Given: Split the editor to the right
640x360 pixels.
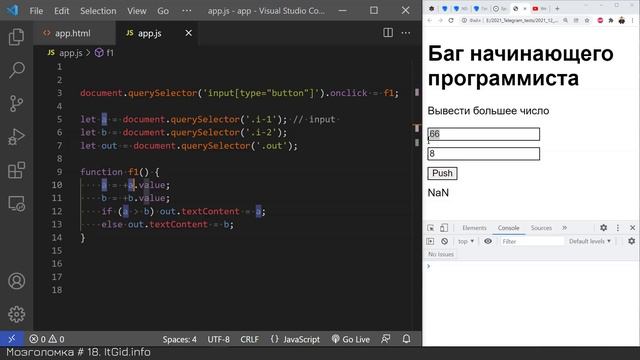Looking at the screenshot, I should coord(388,33).
